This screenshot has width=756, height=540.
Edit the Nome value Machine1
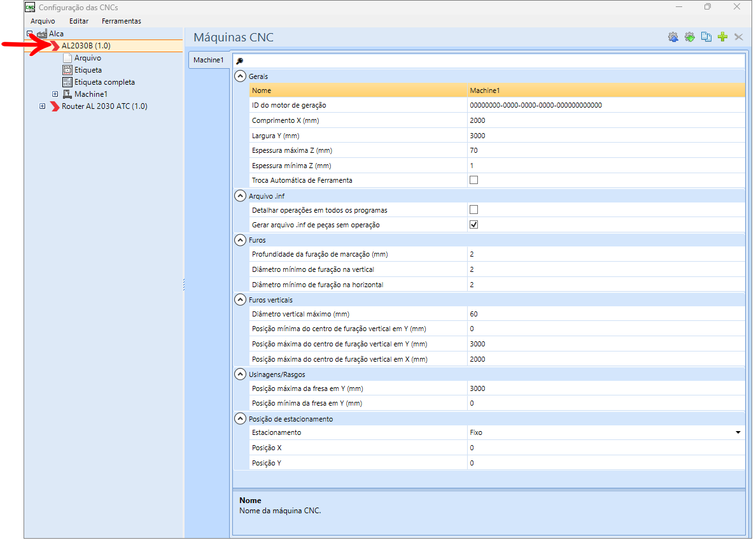606,90
